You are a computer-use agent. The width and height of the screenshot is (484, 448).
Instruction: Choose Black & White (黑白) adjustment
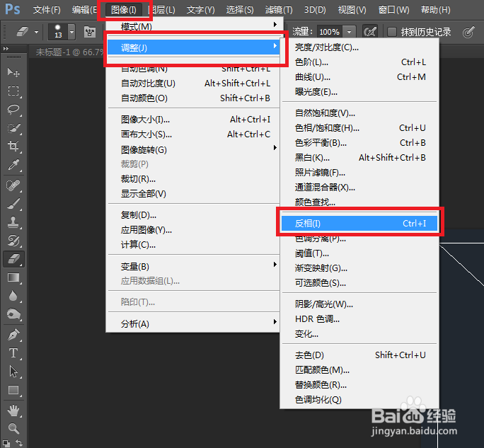[x=359, y=157]
